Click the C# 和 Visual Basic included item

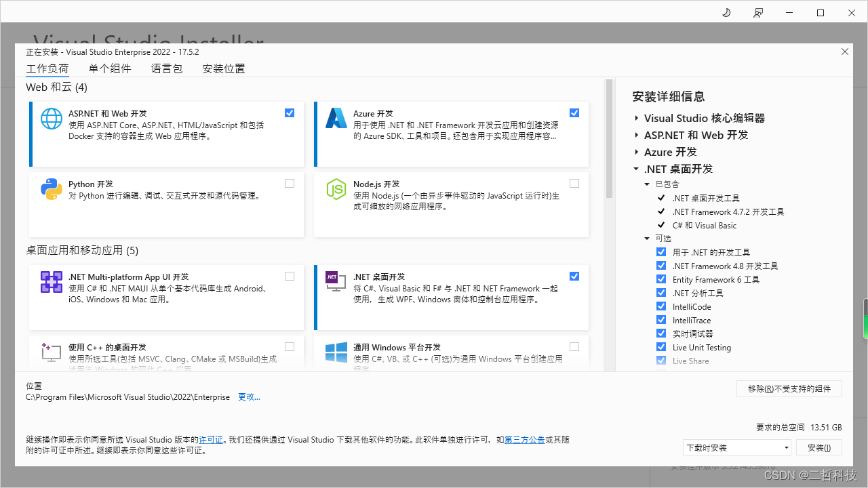click(x=705, y=226)
